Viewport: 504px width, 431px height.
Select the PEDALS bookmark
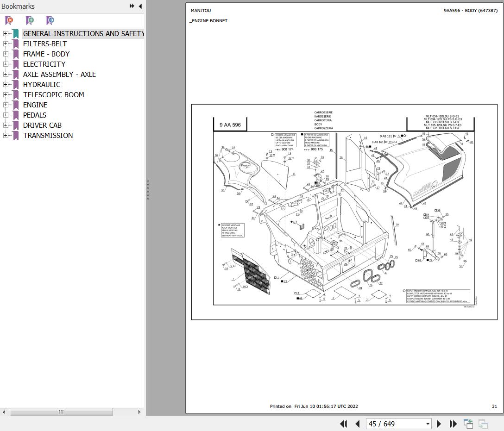coord(35,115)
